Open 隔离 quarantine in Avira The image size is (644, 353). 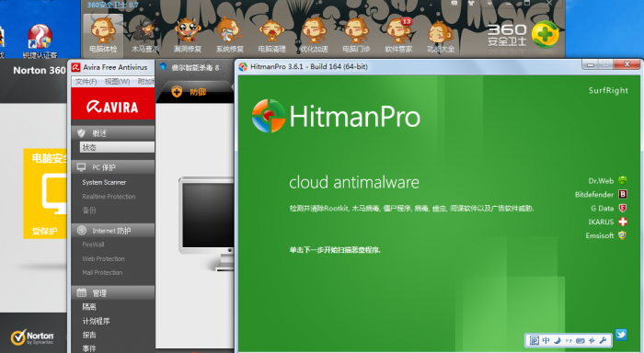88,307
